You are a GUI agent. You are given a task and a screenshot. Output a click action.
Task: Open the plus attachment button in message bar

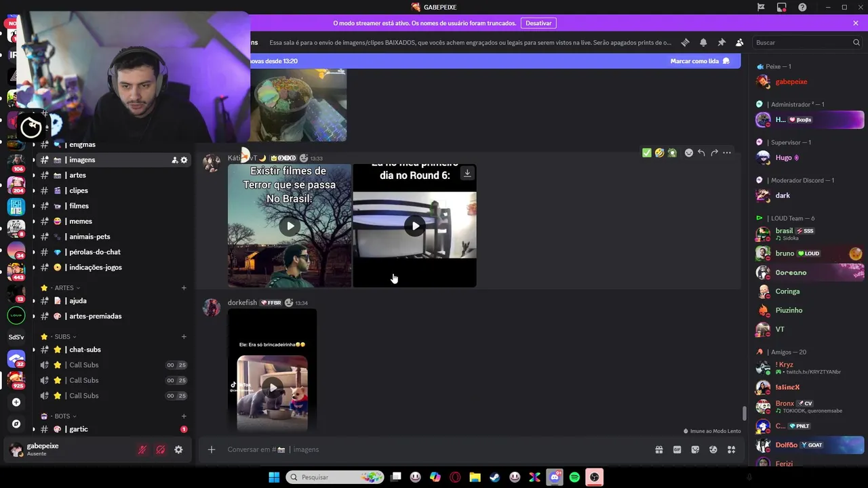pyautogui.click(x=212, y=449)
